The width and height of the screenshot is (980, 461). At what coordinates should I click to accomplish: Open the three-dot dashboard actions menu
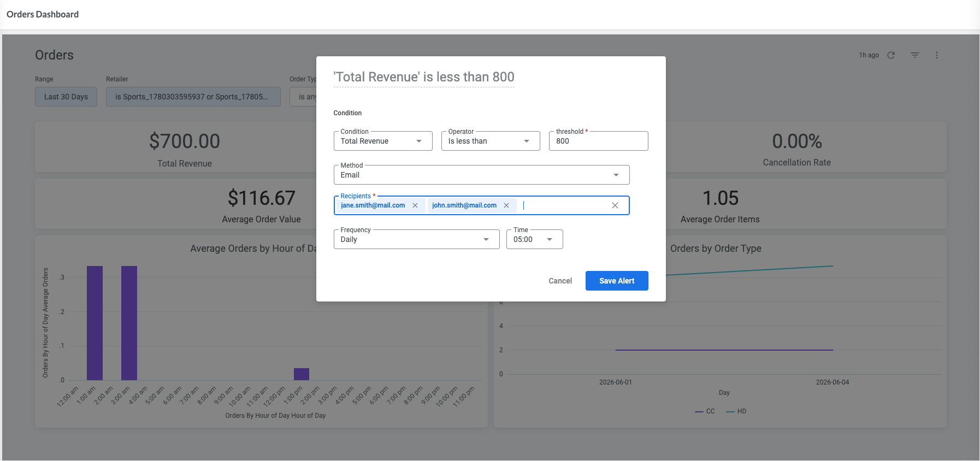(937, 55)
